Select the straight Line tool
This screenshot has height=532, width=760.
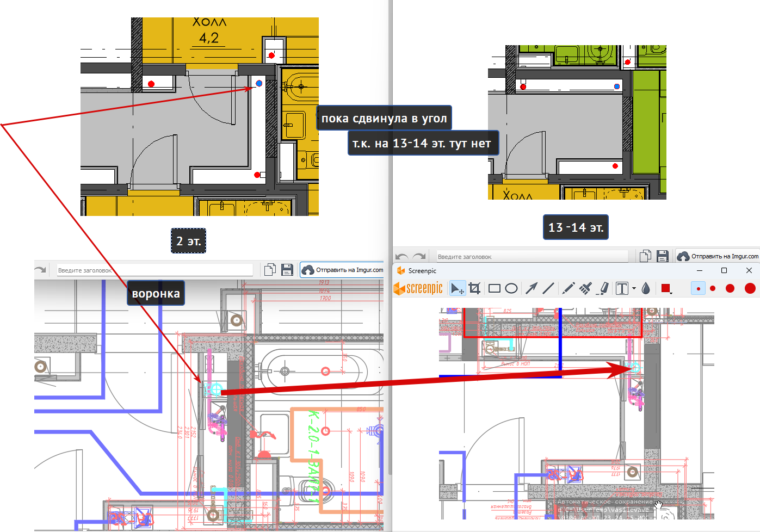(x=548, y=288)
